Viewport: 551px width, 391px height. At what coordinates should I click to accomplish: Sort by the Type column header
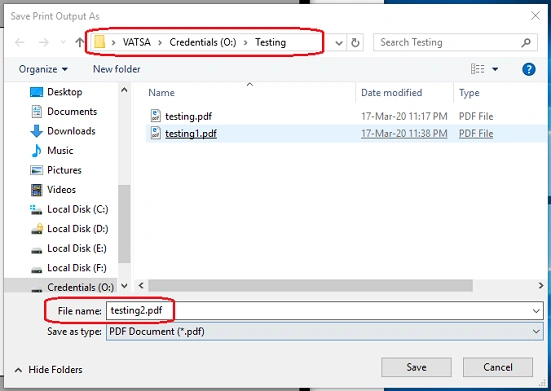click(469, 93)
